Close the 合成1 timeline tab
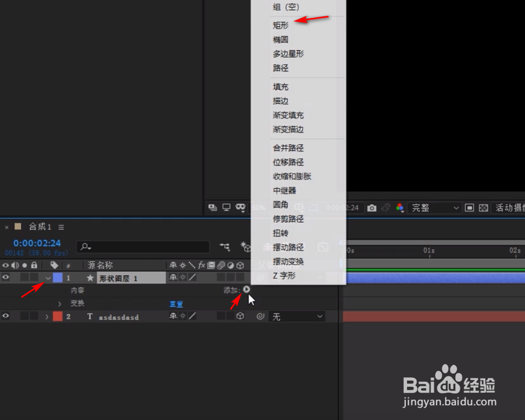Viewport: 525px width, 420px height. [x=7, y=227]
